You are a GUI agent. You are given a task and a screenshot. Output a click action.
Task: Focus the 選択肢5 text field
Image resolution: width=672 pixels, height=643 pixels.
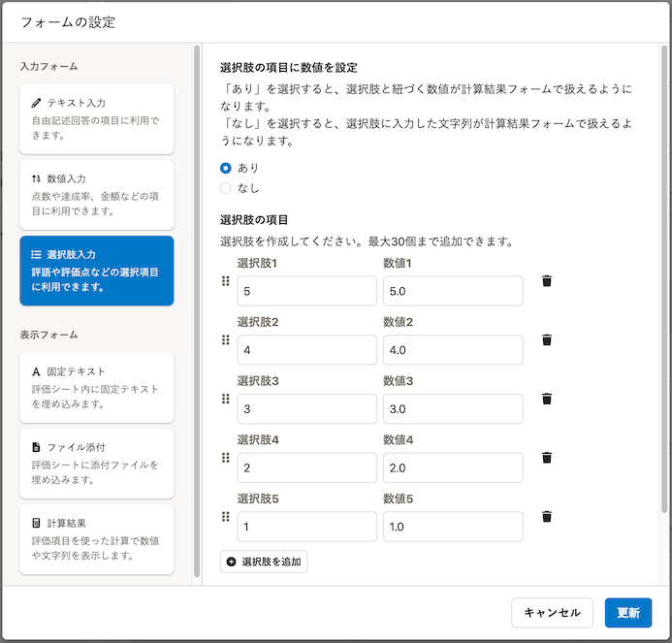pyautogui.click(x=306, y=527)
